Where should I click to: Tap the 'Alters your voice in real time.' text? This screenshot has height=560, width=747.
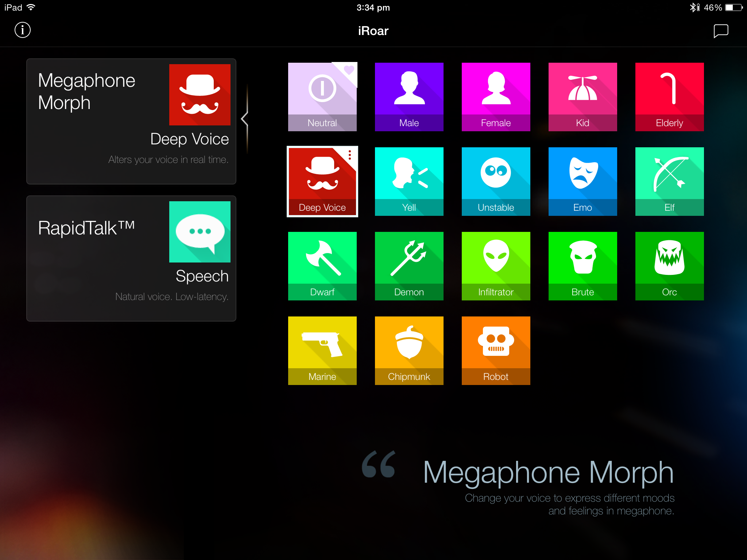[169, 160]
